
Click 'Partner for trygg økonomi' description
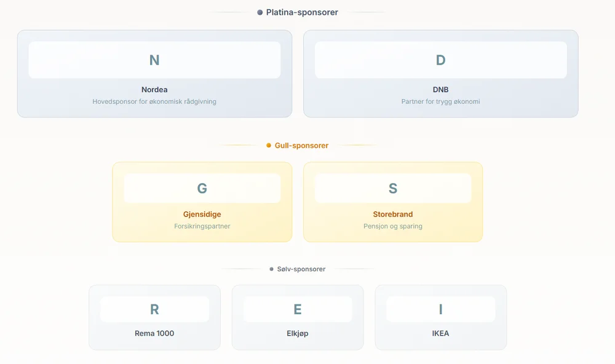(440, 101)
